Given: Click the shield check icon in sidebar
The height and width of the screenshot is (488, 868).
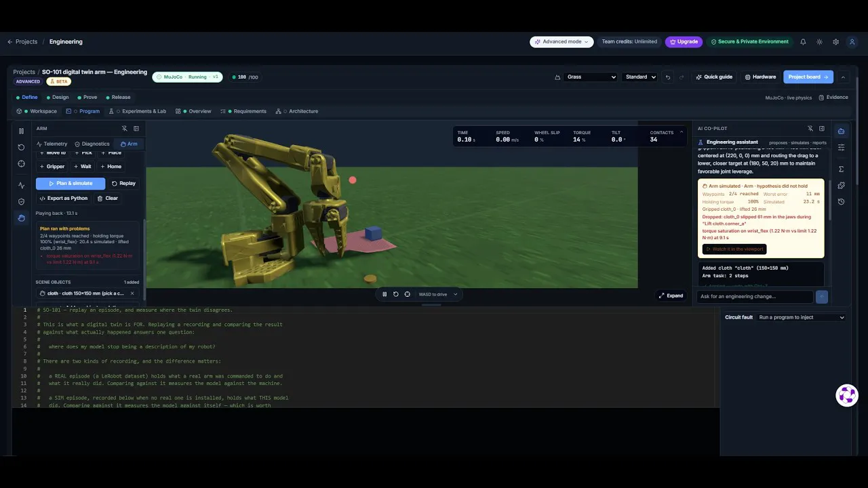Looking at the screenshot, I should [x=21, y=201].
